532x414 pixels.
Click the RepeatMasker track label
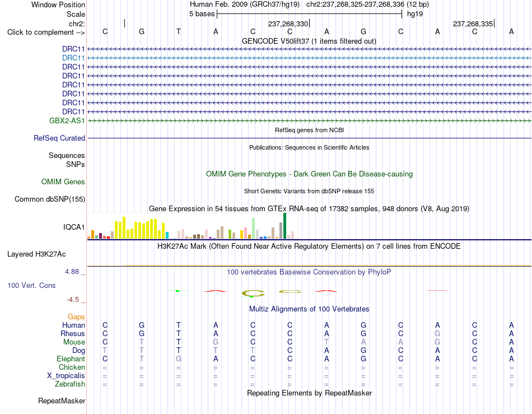click(62, 401)
